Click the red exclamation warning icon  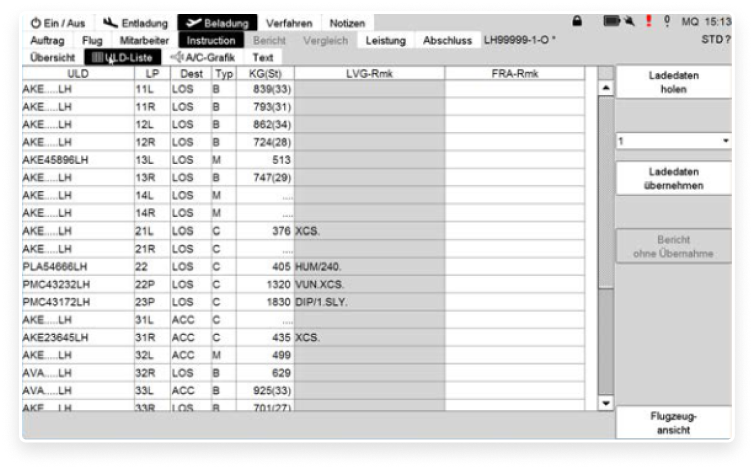pyautogui.click(x=647, y=21)
